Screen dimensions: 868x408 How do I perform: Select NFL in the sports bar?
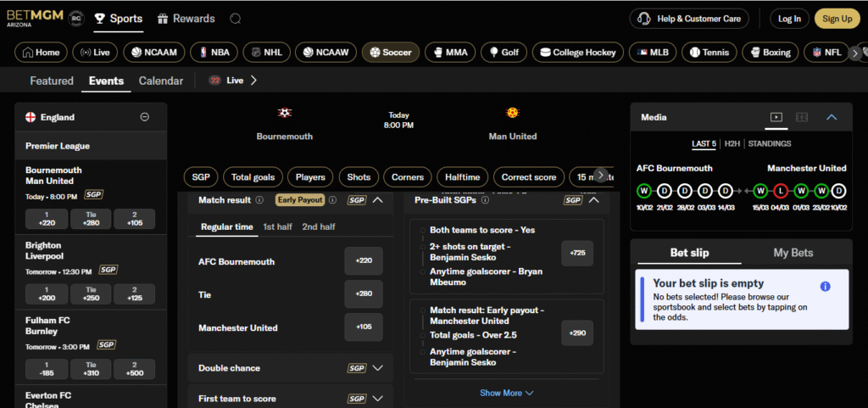(826, 53)
